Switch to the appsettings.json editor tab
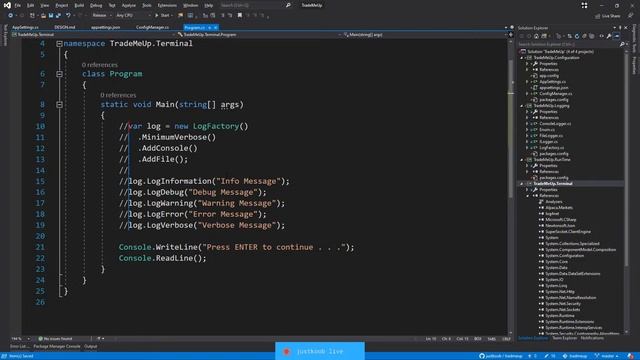The width and height of the screenshot is (640, 360). pyautogui.click(x=105, y=27)
